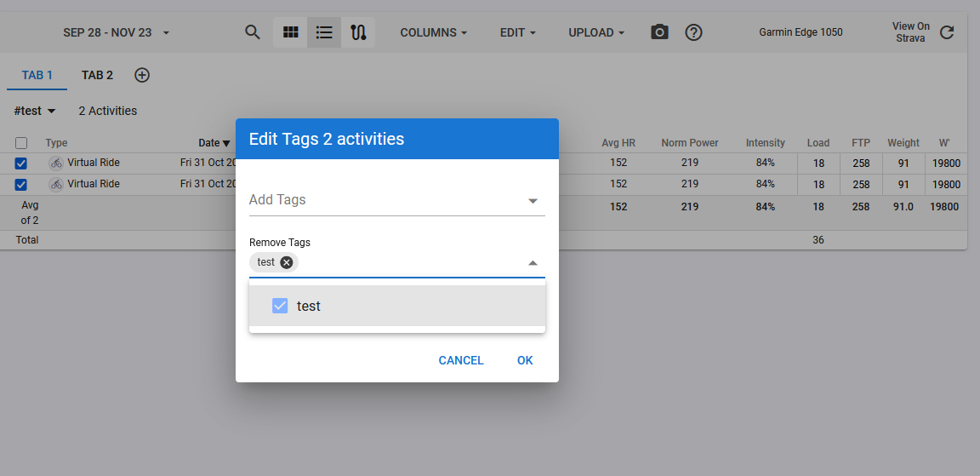Image resolution: width=980 pixels, height=476 pixels.
Task: Click the 2 Activities count text
Action: tap(107, 111)
